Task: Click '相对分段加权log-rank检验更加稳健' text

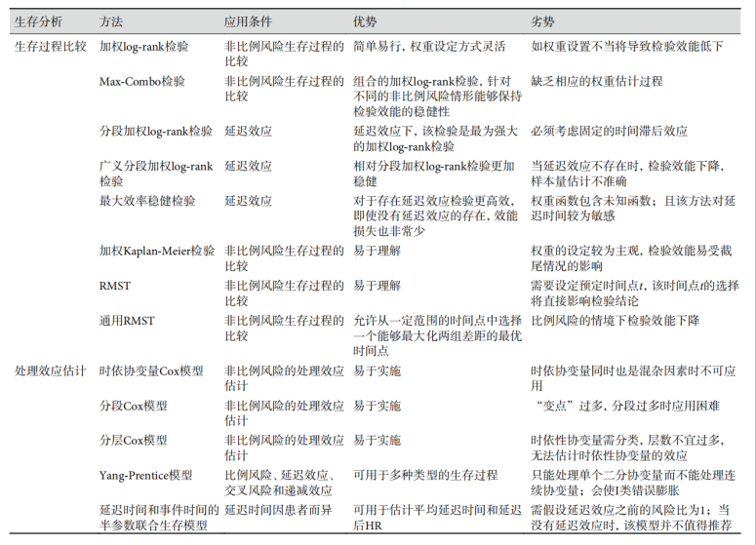Action: (x=434, y=174)
